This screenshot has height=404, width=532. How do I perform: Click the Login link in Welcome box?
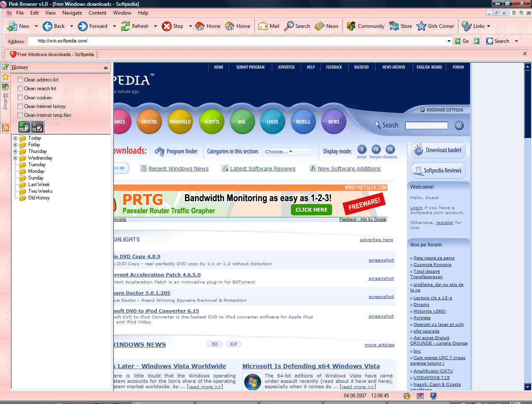[x=416, y=207]
